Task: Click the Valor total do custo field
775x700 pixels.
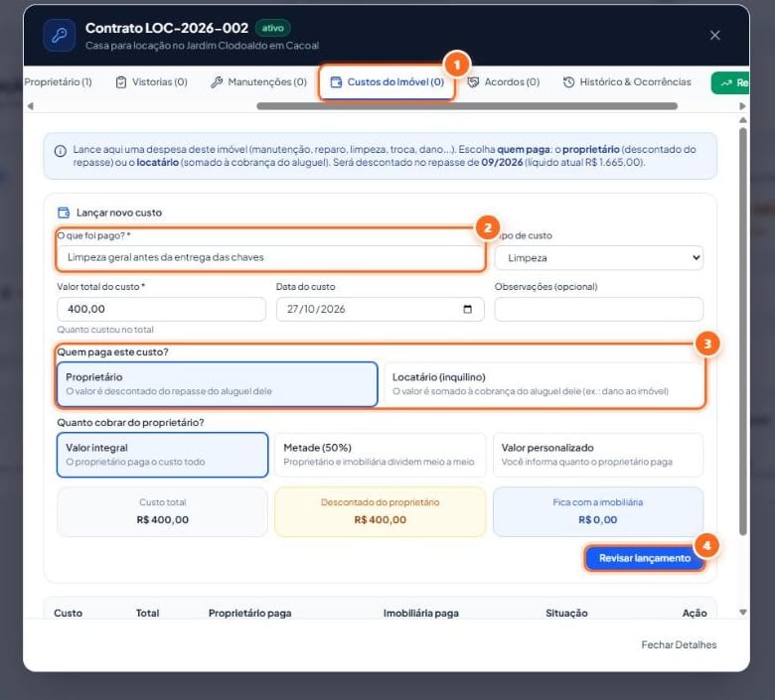Action: click(x=161, y=309)
